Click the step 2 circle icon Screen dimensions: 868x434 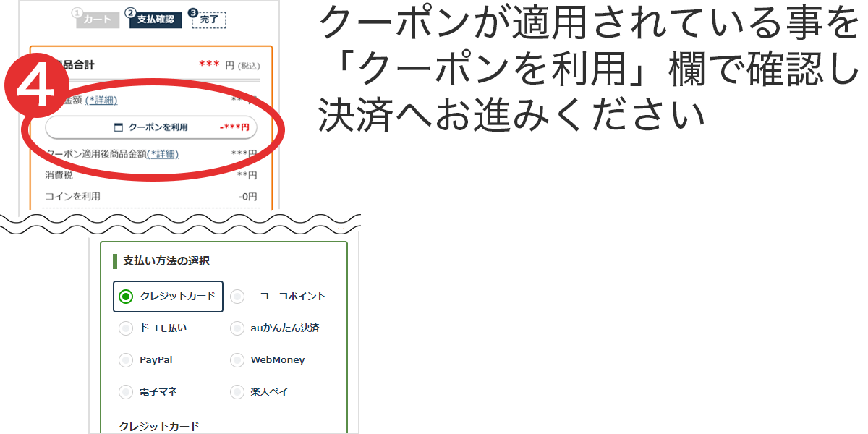pos(130,12)
